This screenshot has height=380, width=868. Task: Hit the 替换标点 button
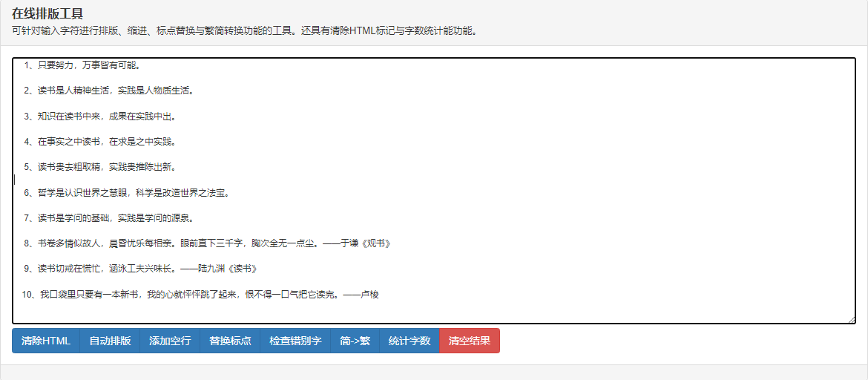click(230, 341)
